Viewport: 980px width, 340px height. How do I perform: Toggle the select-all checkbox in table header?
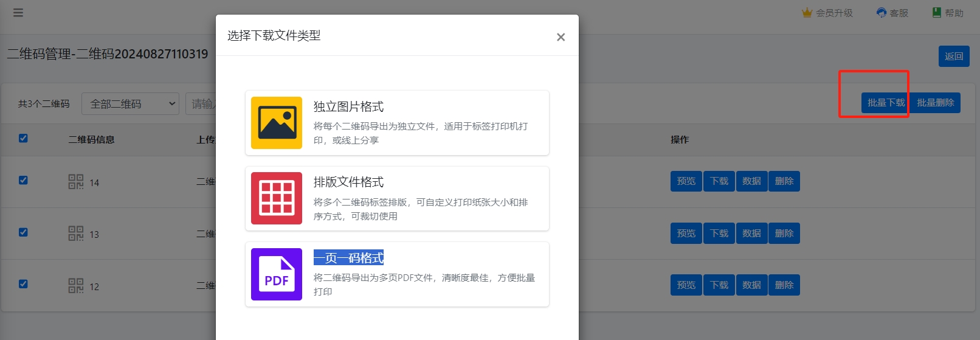coord(23,138)
